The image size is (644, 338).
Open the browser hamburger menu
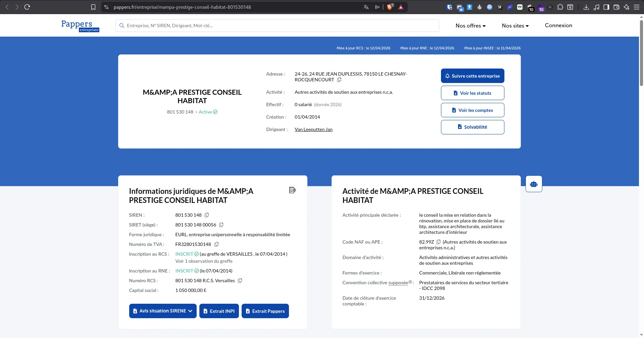point(637,7)
